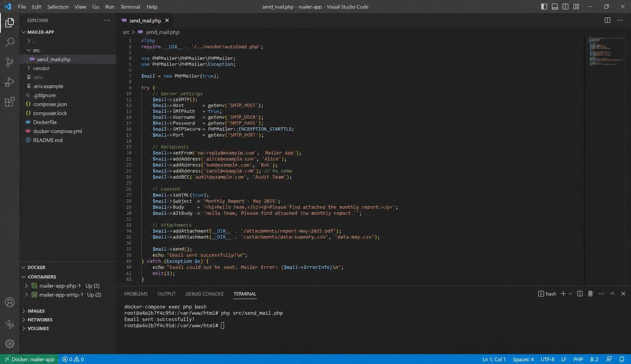Click in the terminal prompt area
The height and width of the screenshot is (364, 631).
222,325
